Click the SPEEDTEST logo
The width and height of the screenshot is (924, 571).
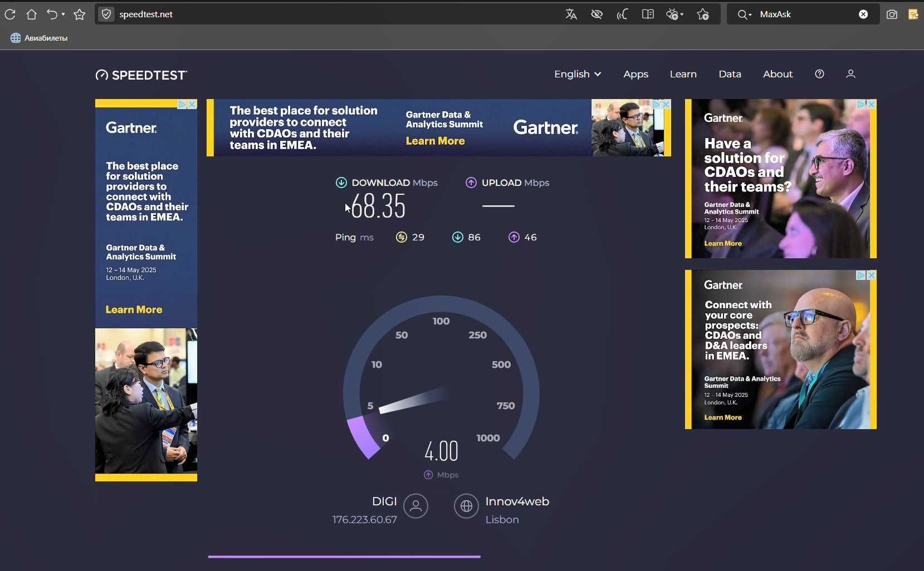coord(141,75)
